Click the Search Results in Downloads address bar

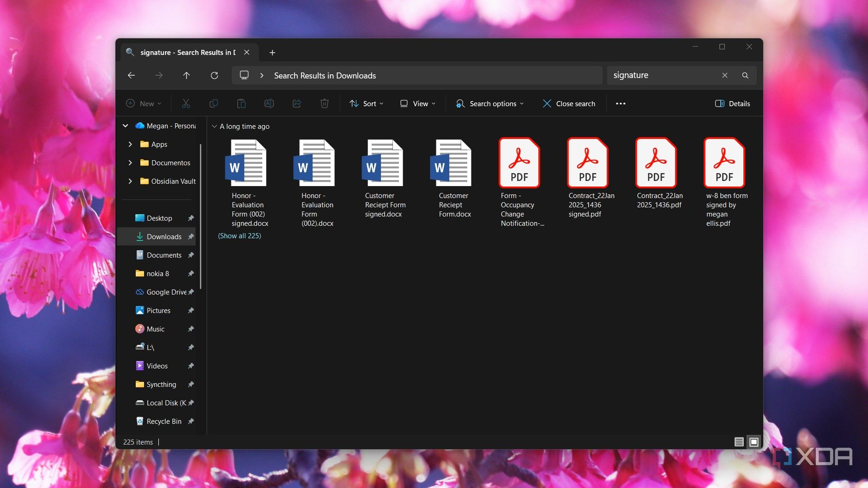417,75
